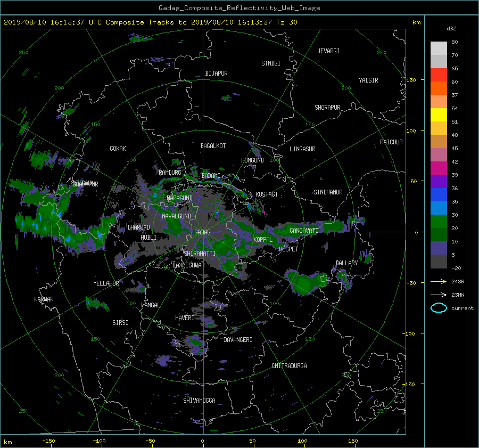Click the SINDGI city label
The width and height of the screenshot is (479, 448).
point(271,63)
